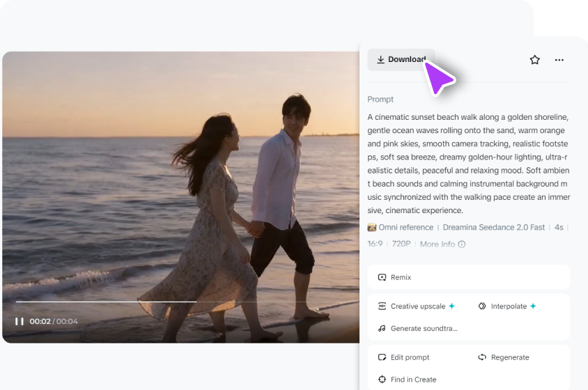Image resolution: width=588 pixels, height=390 pixels.
Task: Click the Download button
Action: pyautogui.click(x=401, y=60)
